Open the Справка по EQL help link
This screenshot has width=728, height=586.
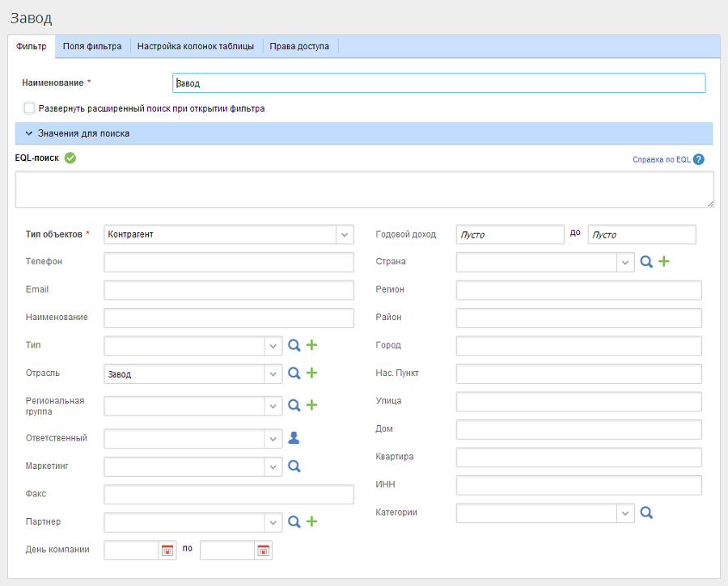(662, 160)
